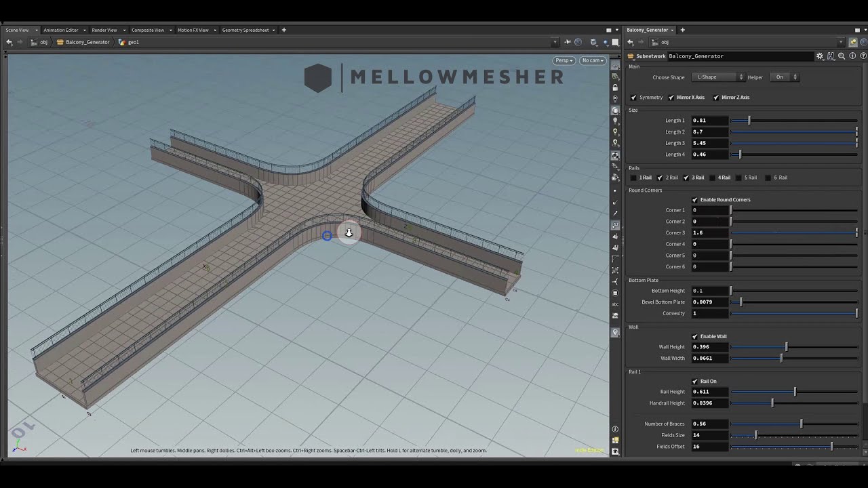
Task: Add new pane tab with plus in Scene View pane
Action: click(x=283, y=30)
